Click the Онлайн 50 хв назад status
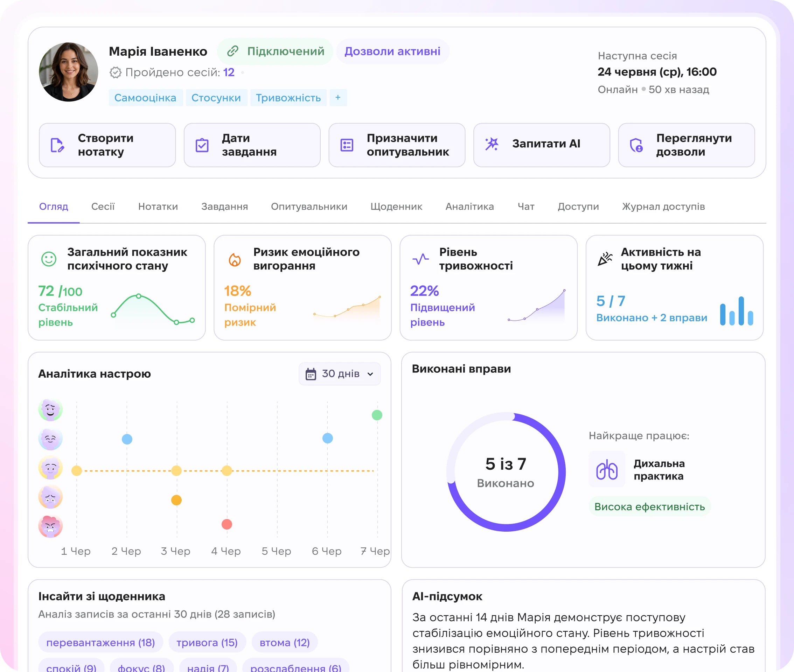Screen dimensions: 794x672 pos(653,90)
